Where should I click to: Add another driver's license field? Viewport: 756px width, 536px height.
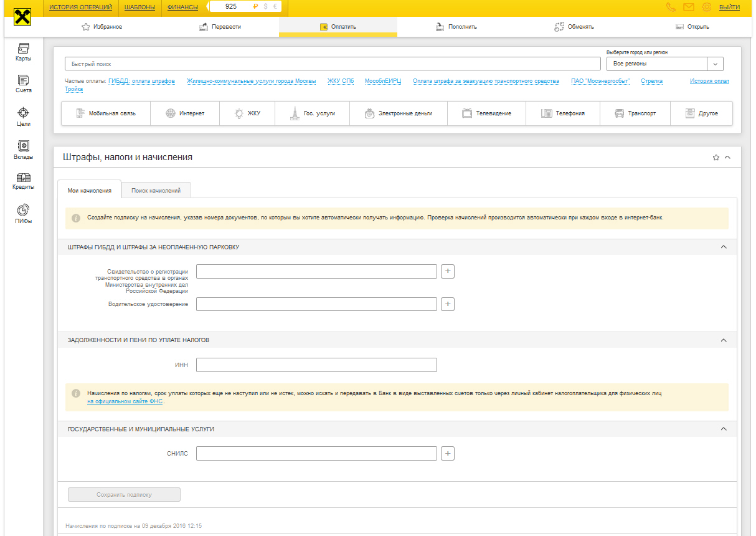point(448,304)
